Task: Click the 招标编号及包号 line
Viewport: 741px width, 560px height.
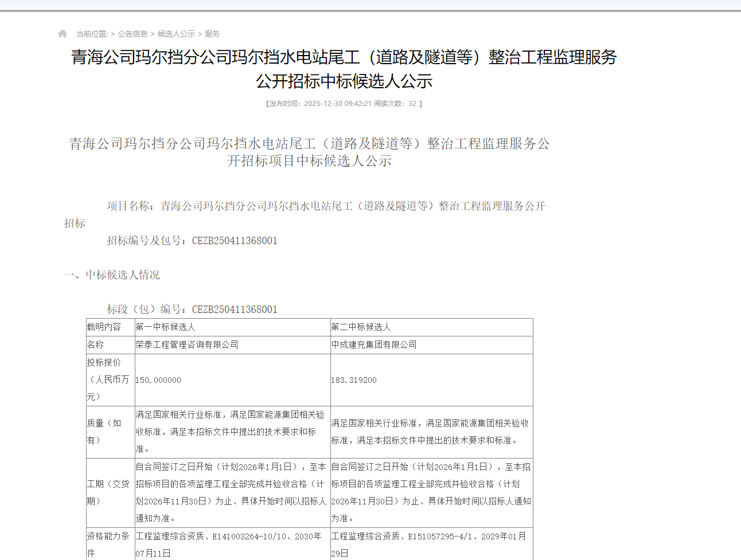Action: (x=192, y=241)
